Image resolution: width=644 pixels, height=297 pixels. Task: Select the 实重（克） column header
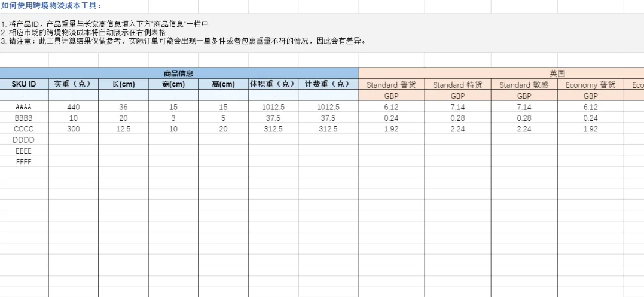pos(74,84)
